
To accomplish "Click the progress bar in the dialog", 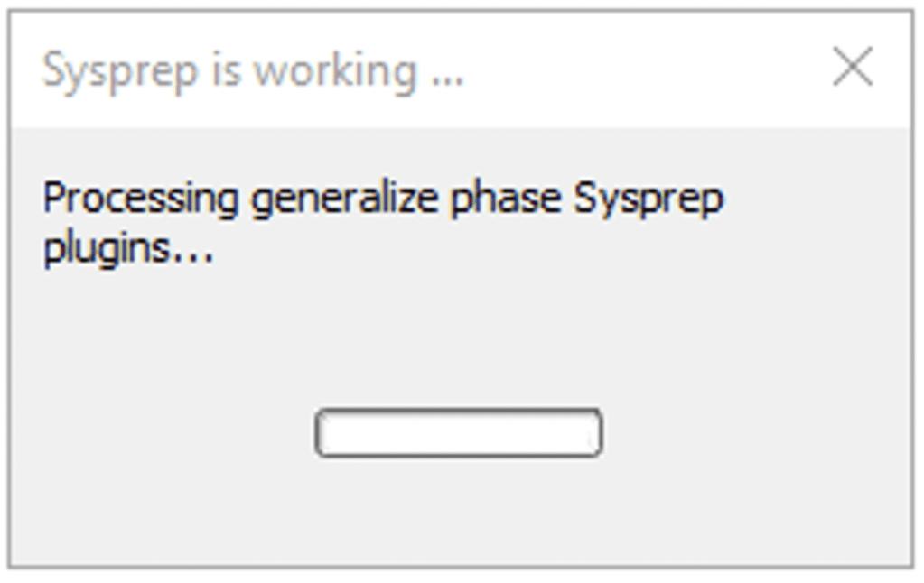I will tap(458, 433).
